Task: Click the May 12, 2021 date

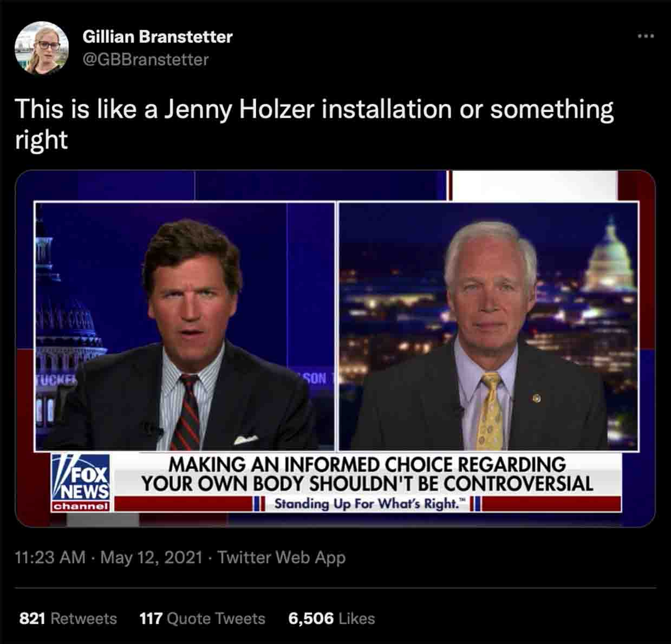Action: (152, 557)
